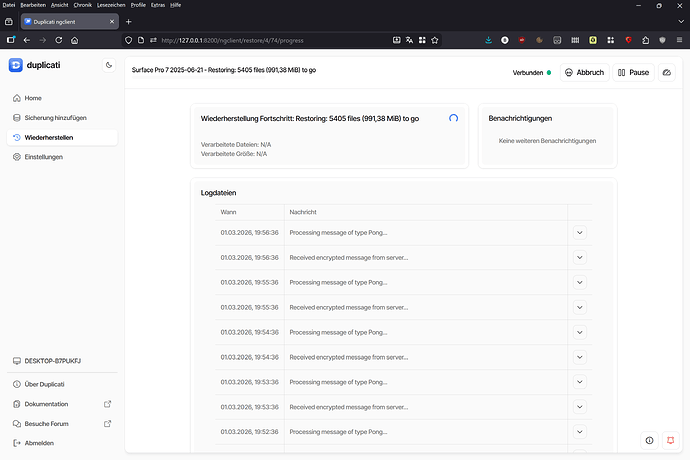This screenshot has width=690, height=460.
Task: Open the throttle speed gauge settings
Action: pos(667,72)
